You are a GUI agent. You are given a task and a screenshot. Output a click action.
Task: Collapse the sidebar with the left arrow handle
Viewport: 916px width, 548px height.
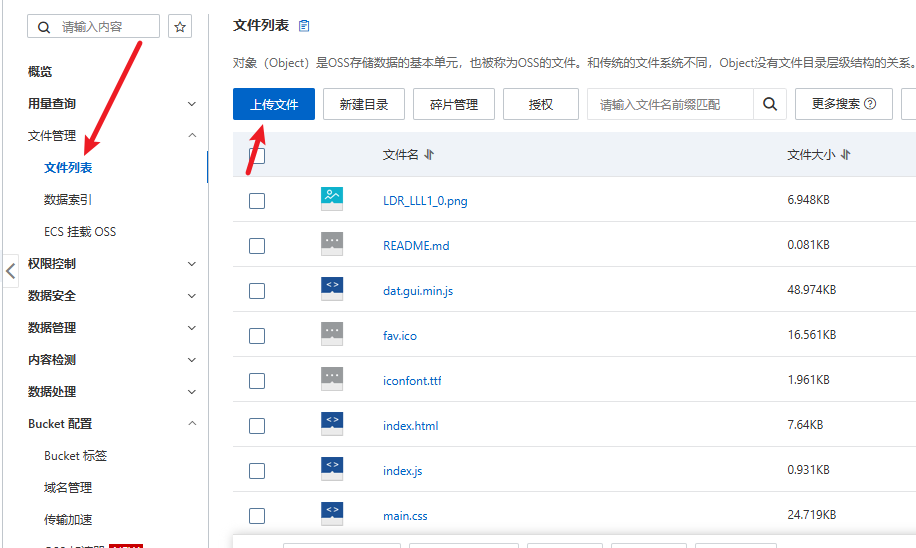click(x=10, y=270)
